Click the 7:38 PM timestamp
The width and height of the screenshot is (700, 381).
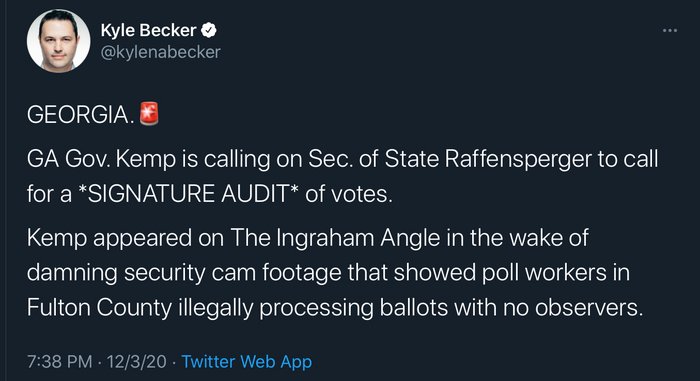pos(60,361)
